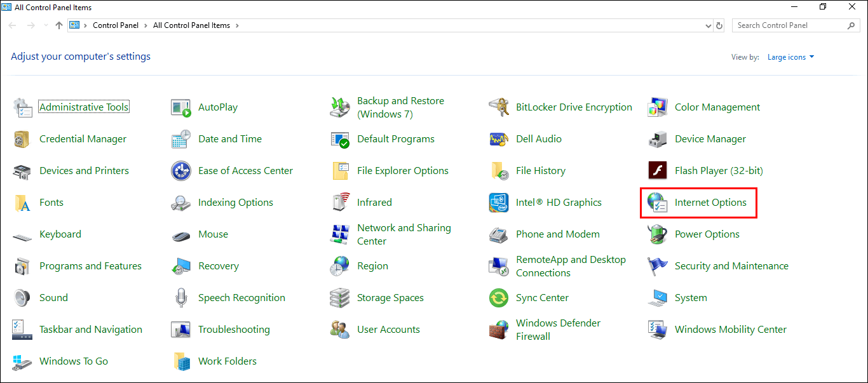Open the Internet Options globe icon
Viewport: 868px width, 383px height.
click(658, 203)
